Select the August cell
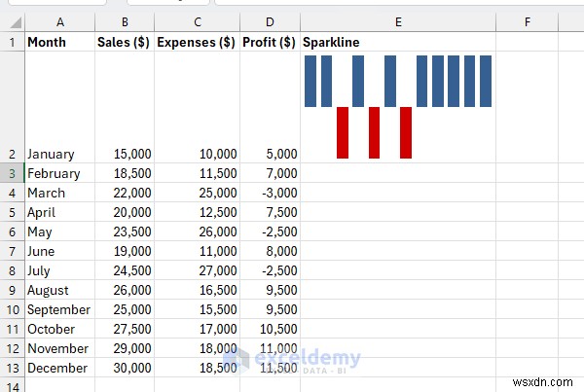Viewport: 584px width, 392px height. click(60, 290)
